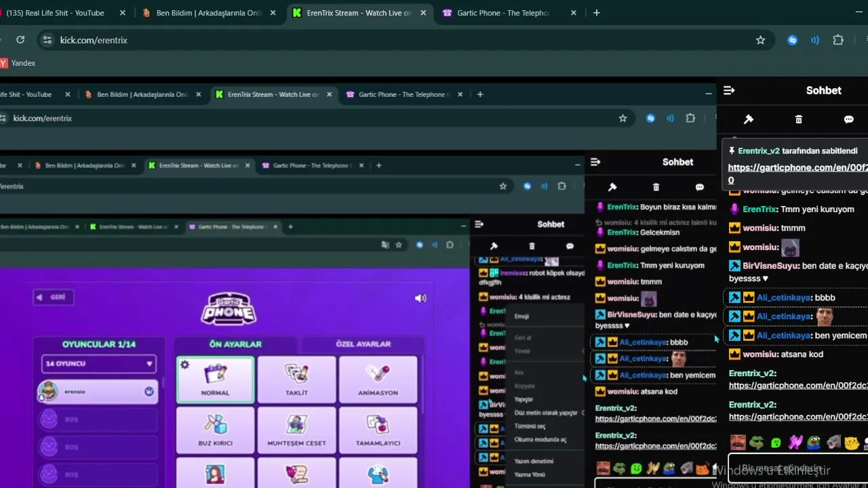The height and width of the screenshot is (488, 868).
Task: Switch to the ÖZEL AYARLAR tab
Action: click(x=363, y=344)
